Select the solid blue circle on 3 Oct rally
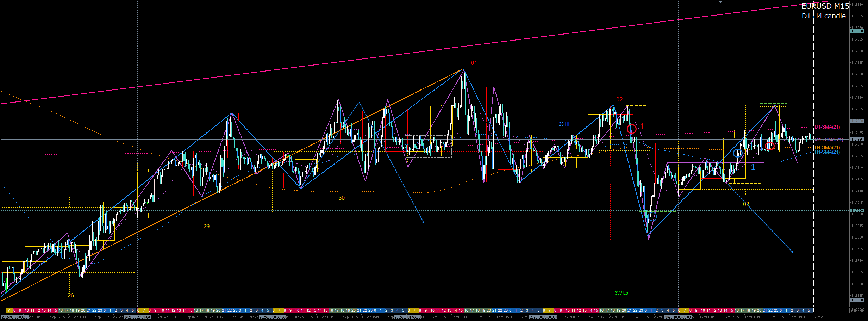The image size is (868, 321). click(737, 153)
